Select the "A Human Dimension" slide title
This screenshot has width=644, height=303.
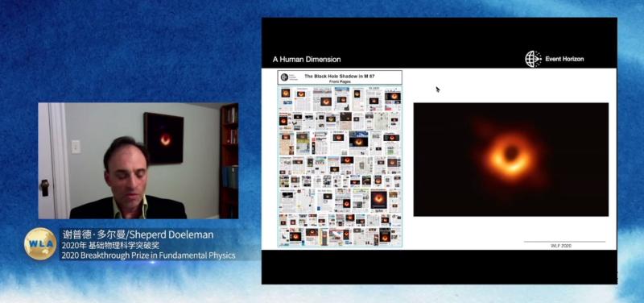coord(307,59)
